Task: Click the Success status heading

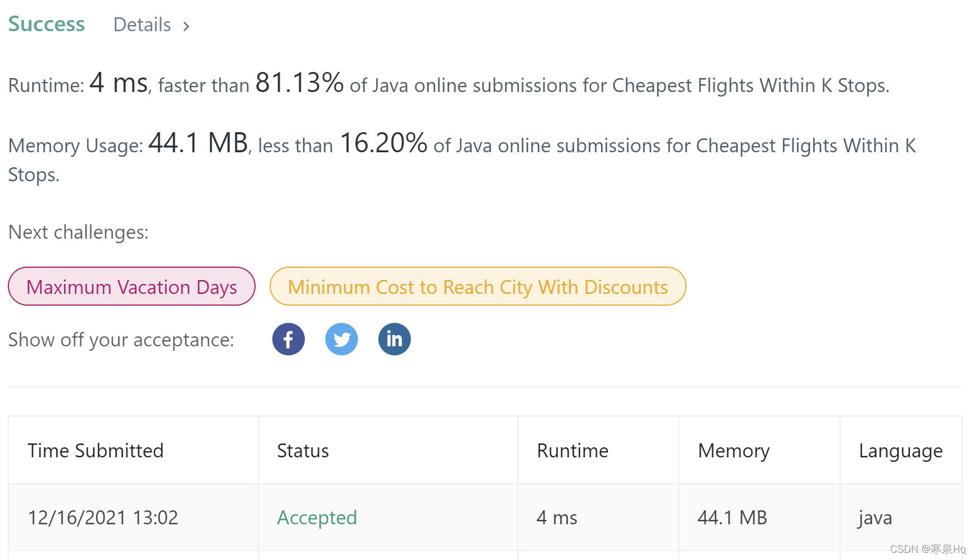Action: pos(46,24)
